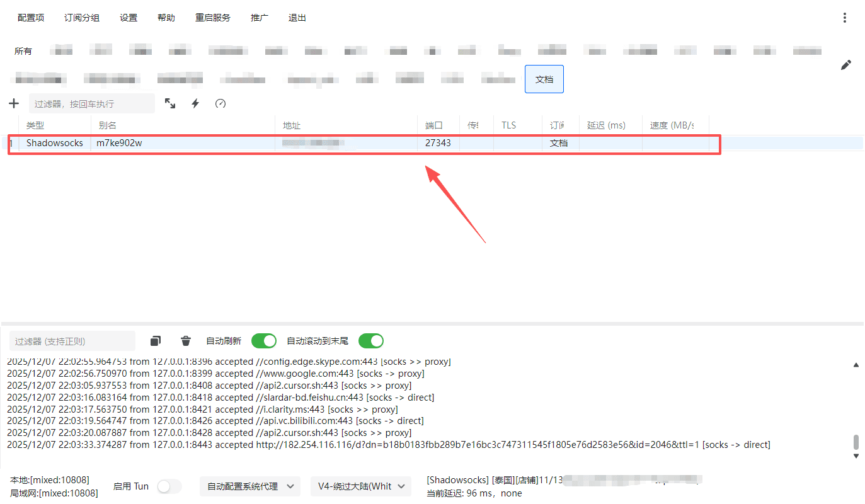This screenshot has height=504, width=865.
Task: Open the 配置项 menu
Action: tap(31, 18)
